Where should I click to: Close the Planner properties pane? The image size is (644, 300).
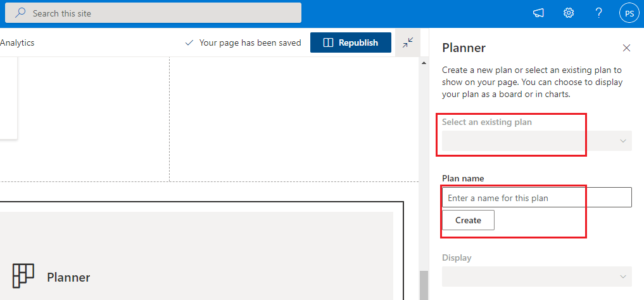pyautogui.click(x=626, y=48)
